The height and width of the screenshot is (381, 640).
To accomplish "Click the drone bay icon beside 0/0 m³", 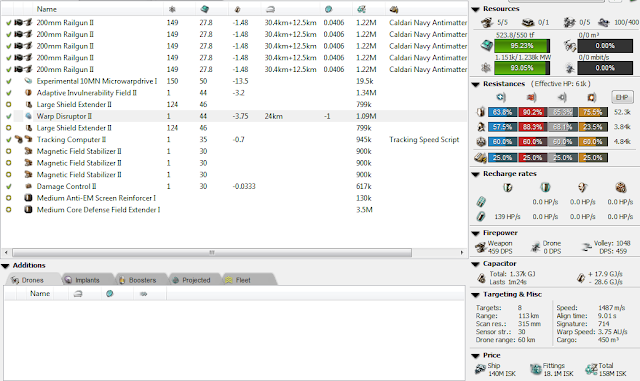I will tap(570, 46).
